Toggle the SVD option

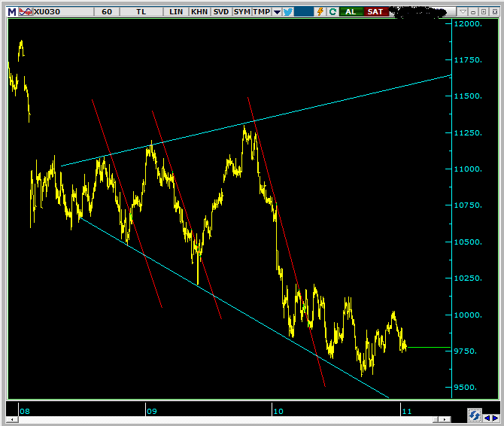pos(221,11)
